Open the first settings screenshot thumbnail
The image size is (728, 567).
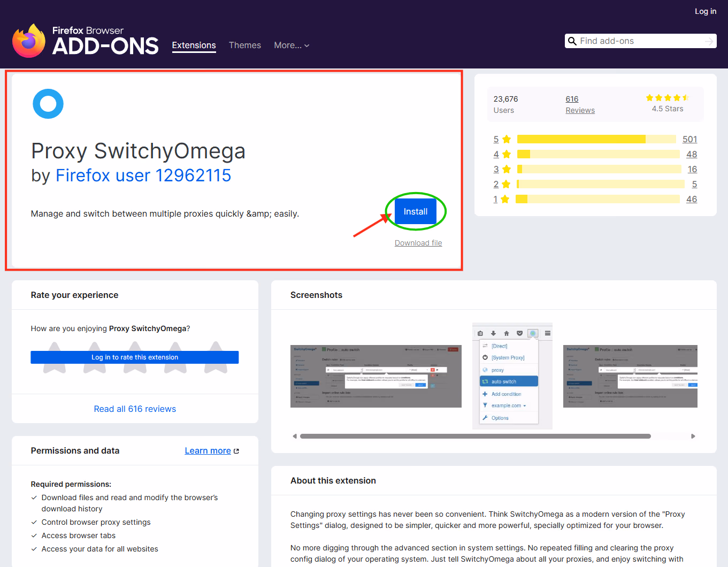pyautogui.click(x=376, y=376)
